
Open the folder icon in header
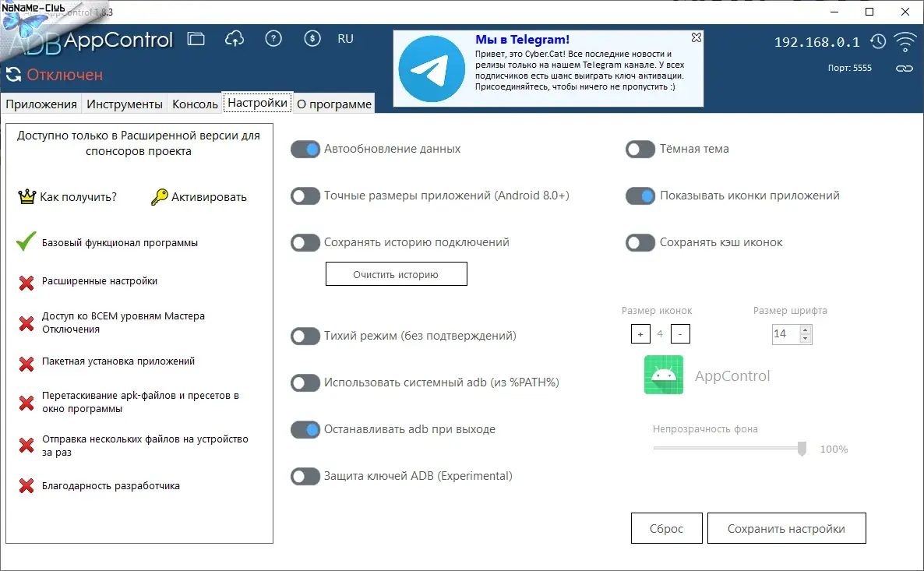196,39
